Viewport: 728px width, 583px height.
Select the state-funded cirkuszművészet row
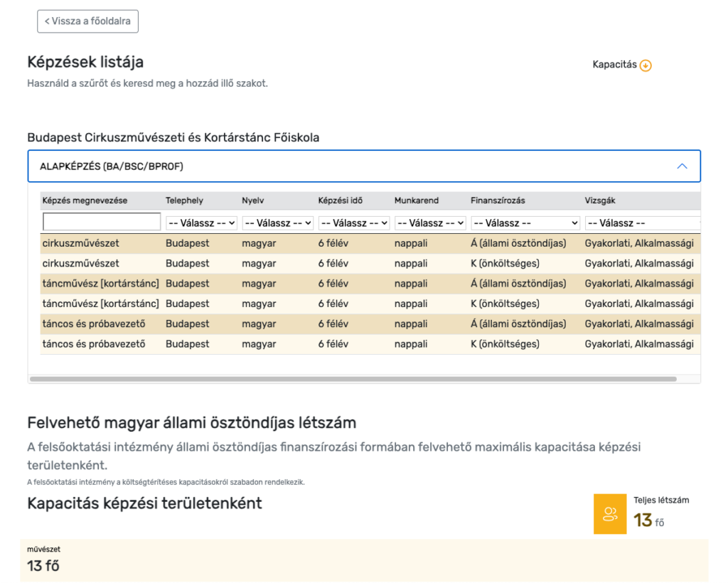click(x=370, y=243)
